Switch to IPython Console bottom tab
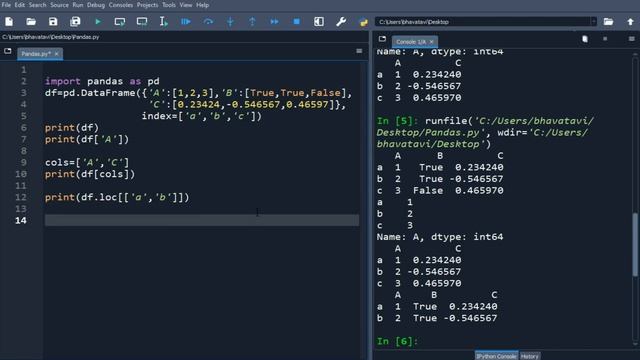640x360 pixels. (x=496, y=356)
